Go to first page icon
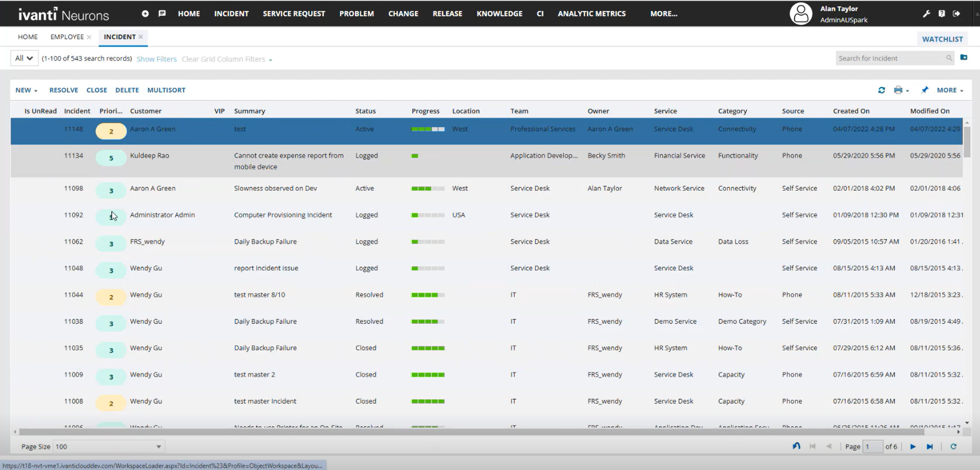Image resolution: width=980 pixels, height=470 pixels. click(x=812, y=446)
